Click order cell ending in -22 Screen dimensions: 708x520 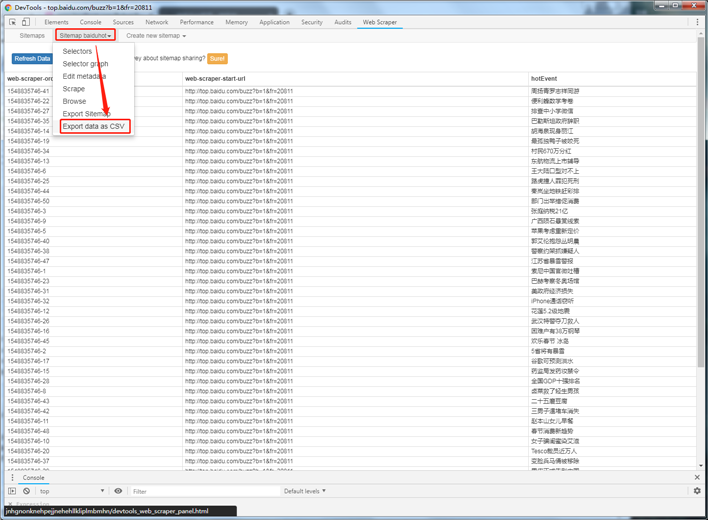pos(28,101)
